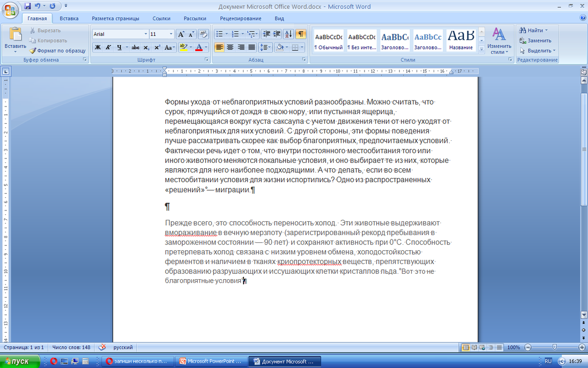Switch to Web Layout view
Image resolution: width=588 pixels, height=368 pixels.
coord(482,347)
